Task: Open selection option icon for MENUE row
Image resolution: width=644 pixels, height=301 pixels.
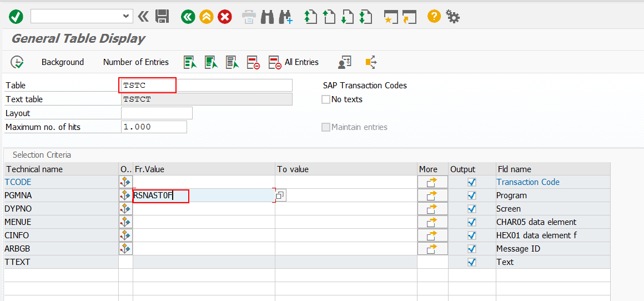Action: (x=125, y=222)
